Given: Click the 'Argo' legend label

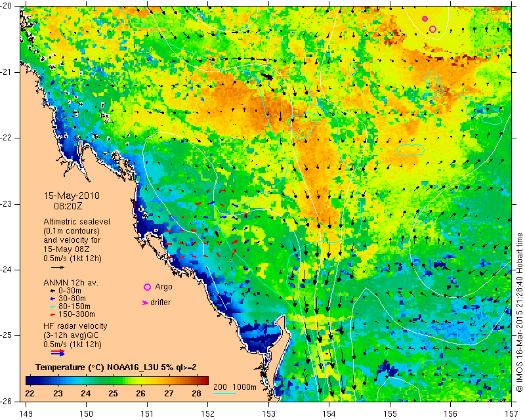Looking at the screenshot, I should (163, 287).
